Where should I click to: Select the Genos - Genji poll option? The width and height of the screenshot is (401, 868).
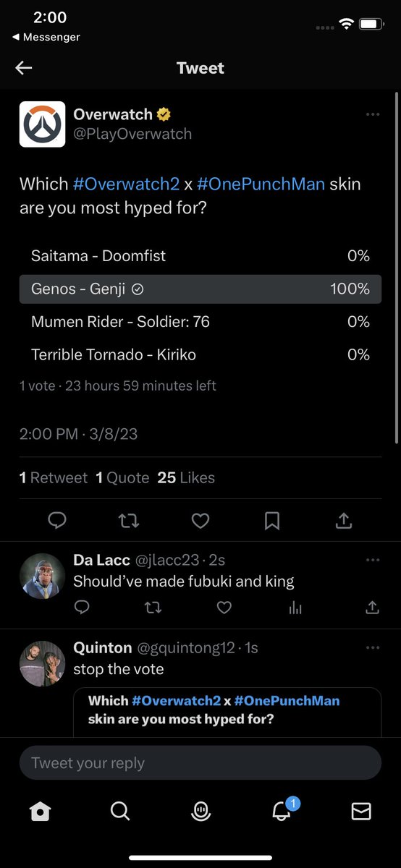pos(200,289)
